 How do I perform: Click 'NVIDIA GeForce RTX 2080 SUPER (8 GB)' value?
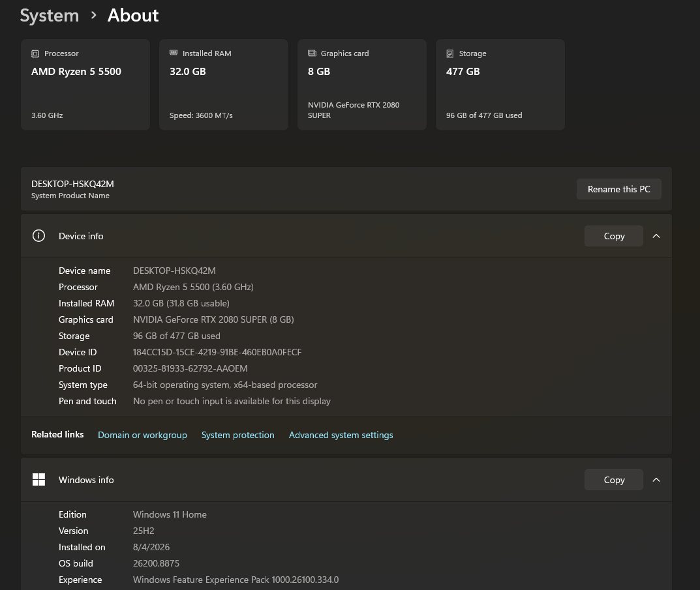pyautogui.click(x=213, y=319)
